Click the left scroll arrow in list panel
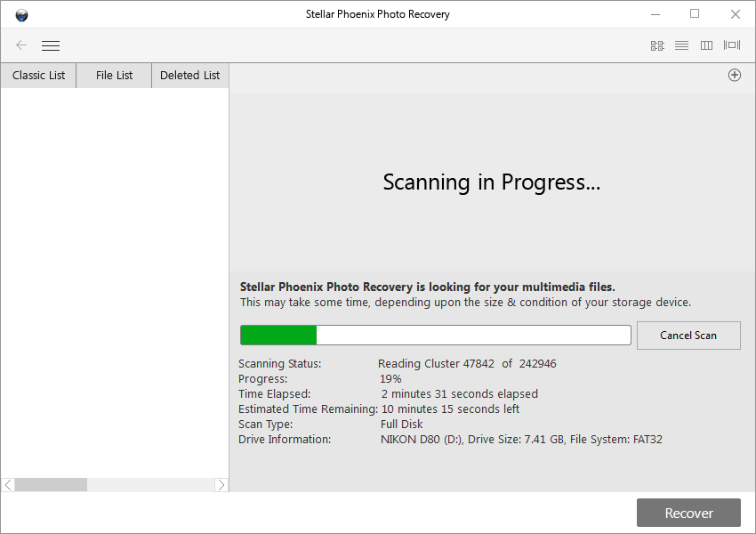This screenshot has height=534, width=756. 8,485
